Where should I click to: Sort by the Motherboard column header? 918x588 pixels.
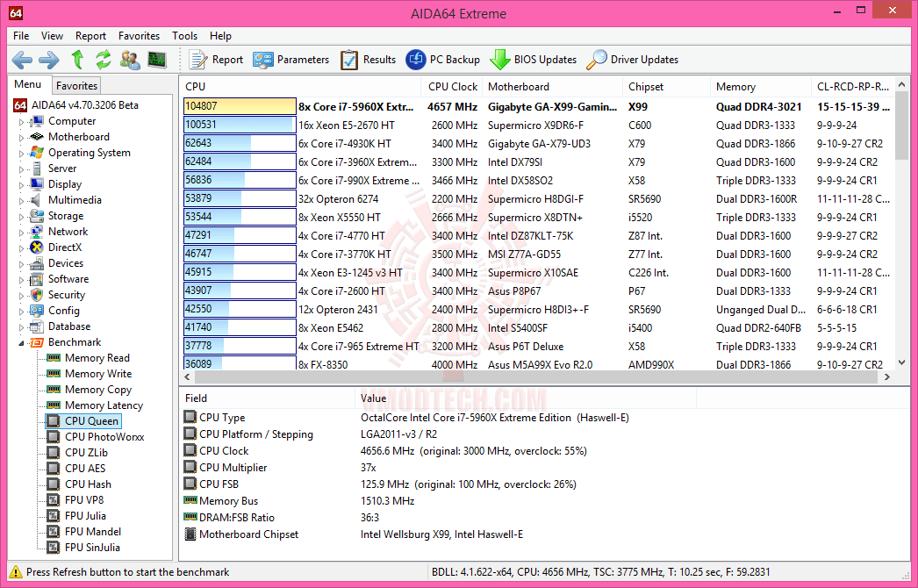pos(553,87)
